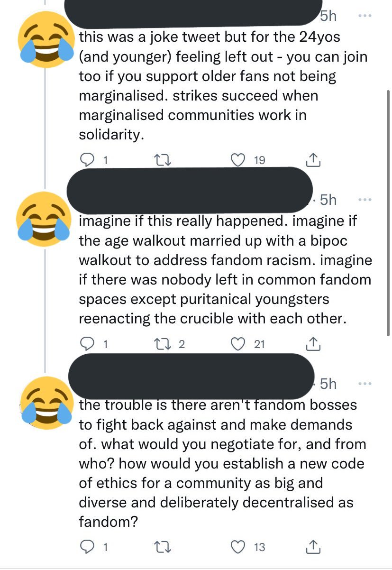
Task: Retweet the tweet with 2 retweets
Action: click(x=163, y=344)
